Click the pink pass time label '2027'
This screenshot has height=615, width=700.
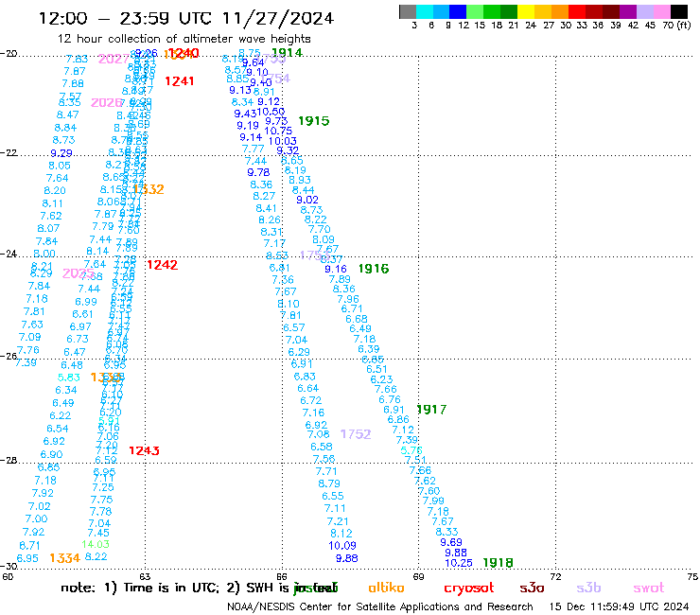(114, 59)
